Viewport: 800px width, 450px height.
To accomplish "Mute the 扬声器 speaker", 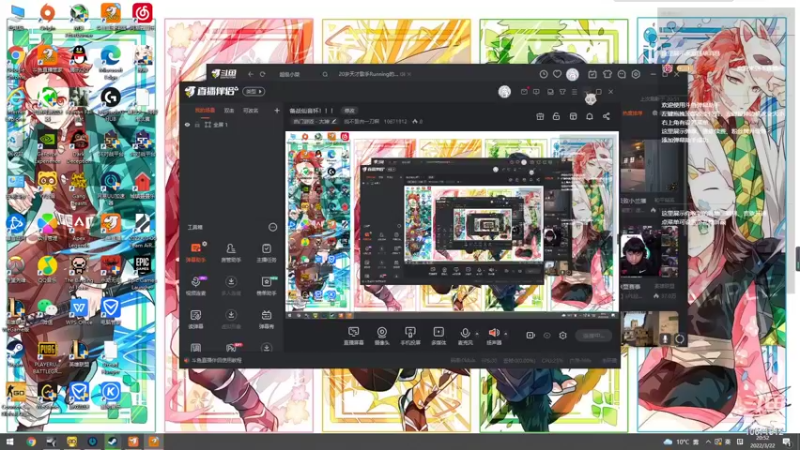I will [x=493, y=336].
